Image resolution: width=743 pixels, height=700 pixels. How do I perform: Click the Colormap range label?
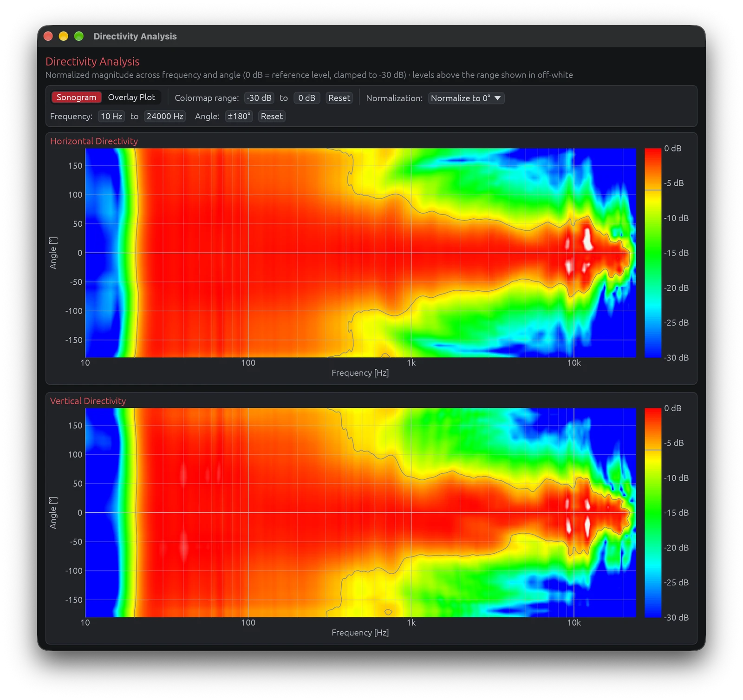click(207, 98)
